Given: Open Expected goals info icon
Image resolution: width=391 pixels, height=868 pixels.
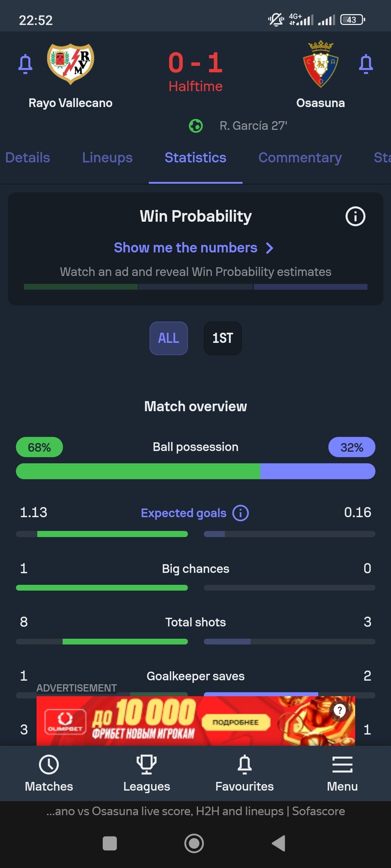Looking at the screenshot, I should pos(240,513).
